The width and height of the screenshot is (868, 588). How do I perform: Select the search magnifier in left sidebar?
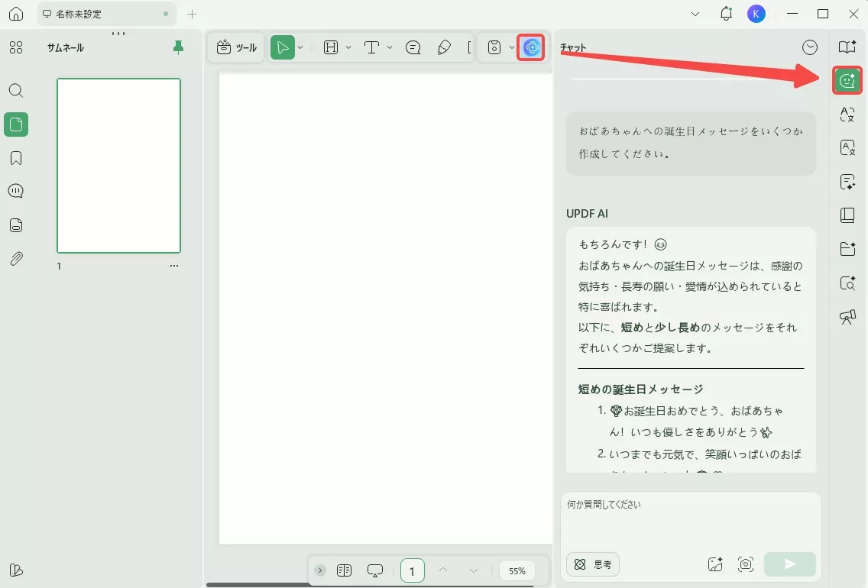point(16,90)
